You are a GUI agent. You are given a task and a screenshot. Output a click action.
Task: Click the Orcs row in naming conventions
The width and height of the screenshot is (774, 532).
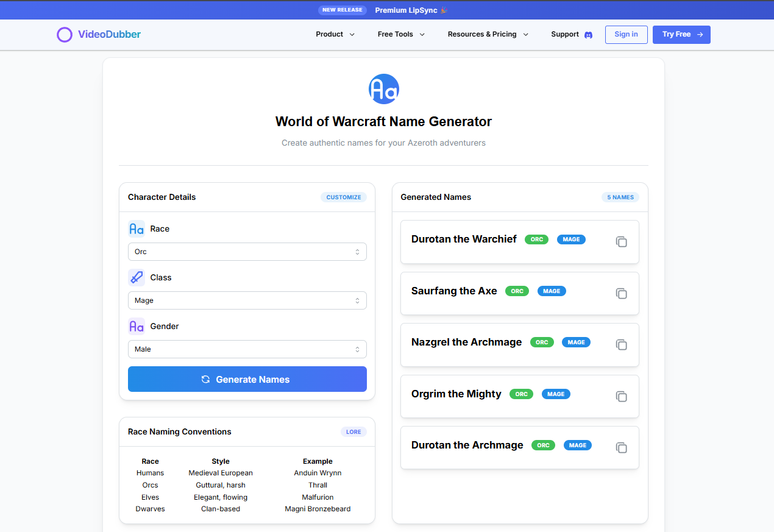(x=247, y=485)
